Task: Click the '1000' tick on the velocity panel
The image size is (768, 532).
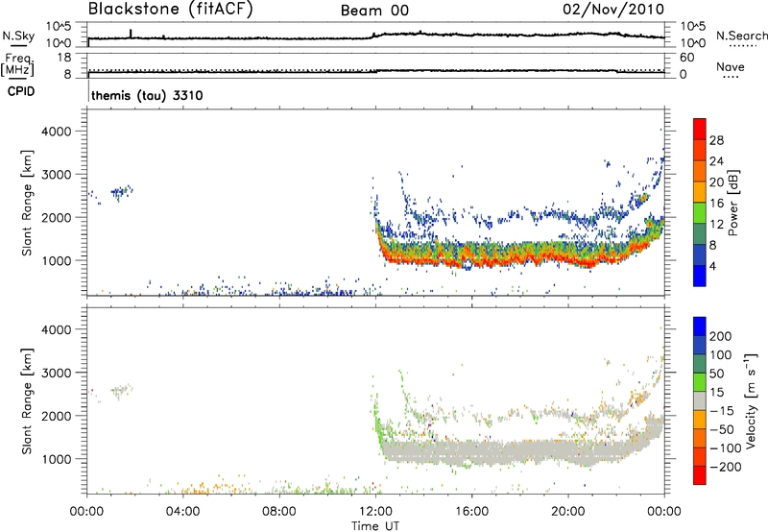Action: [57, 459]
